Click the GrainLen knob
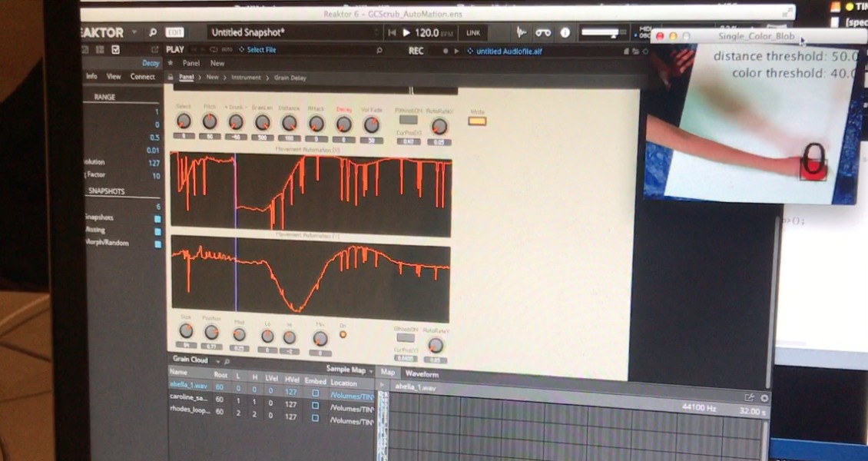Screen dimensions: 868x461 coord(263,122)
